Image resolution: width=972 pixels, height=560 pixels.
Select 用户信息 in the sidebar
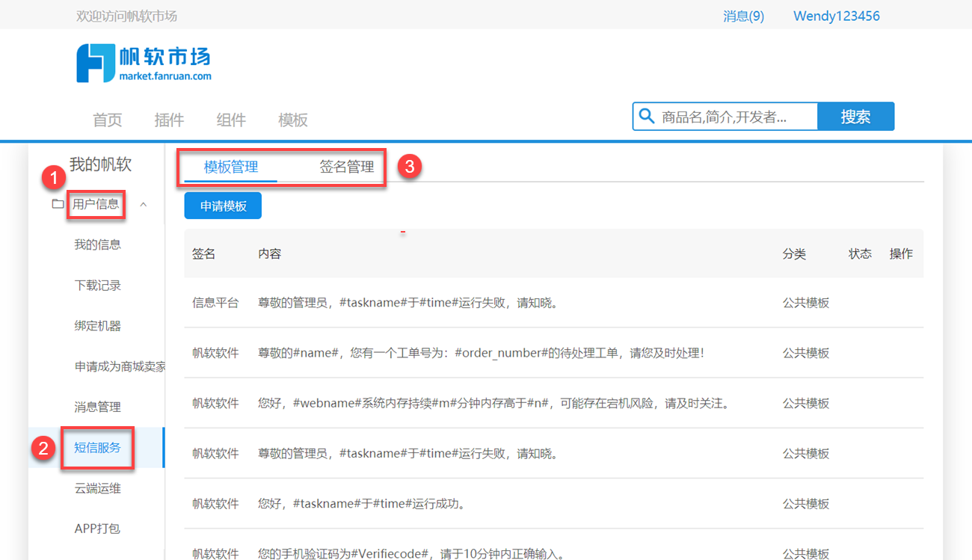(96, 204)
